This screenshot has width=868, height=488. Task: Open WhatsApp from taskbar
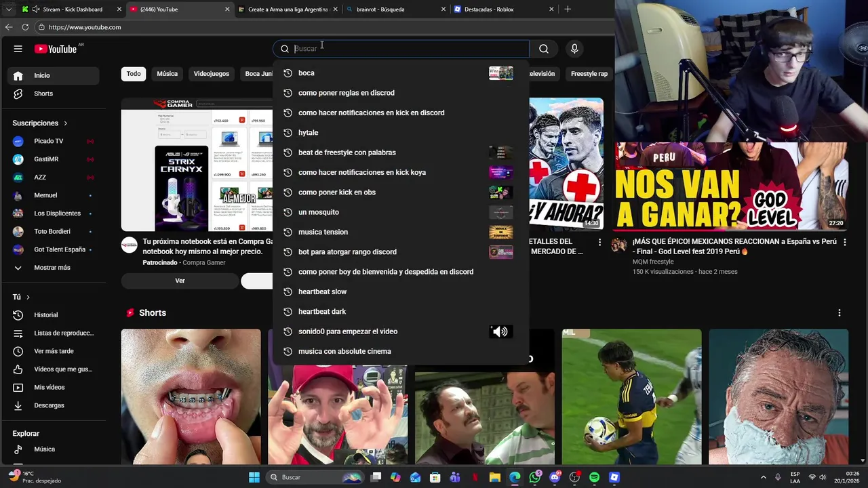point(536,477)
